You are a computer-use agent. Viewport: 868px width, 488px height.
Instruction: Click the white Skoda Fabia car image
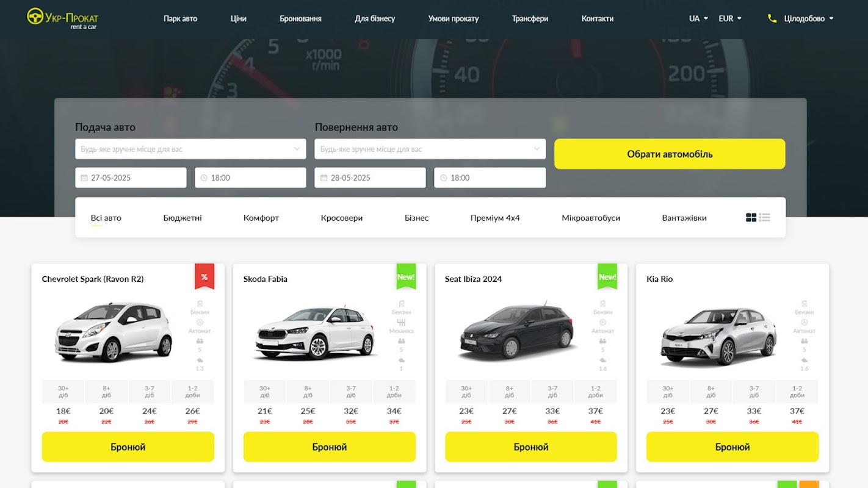tap(315, 332)
